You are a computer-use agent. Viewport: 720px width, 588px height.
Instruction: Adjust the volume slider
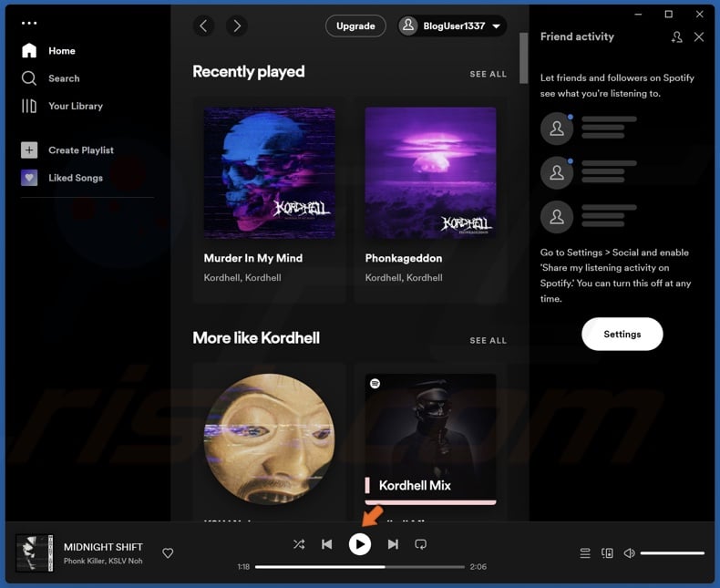(x=673, y=553)
